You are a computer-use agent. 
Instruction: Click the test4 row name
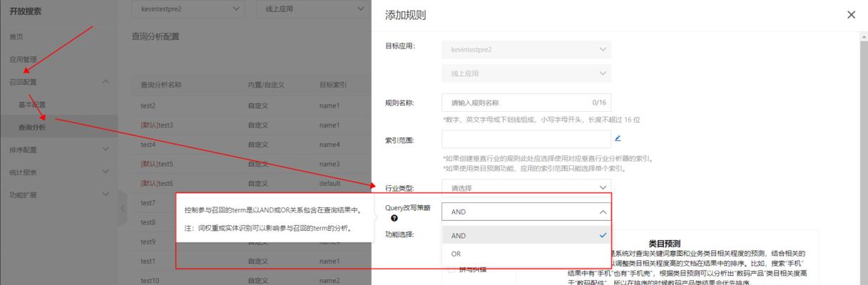(x=148, y=145)
